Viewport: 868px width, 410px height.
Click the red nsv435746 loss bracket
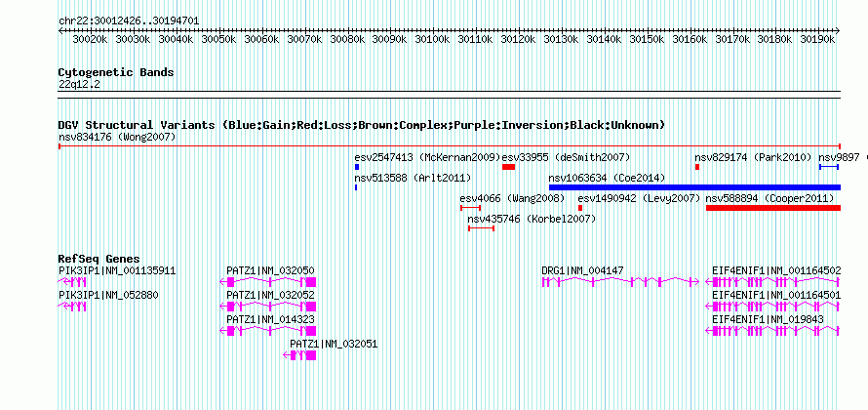click(x=481, y=228)
